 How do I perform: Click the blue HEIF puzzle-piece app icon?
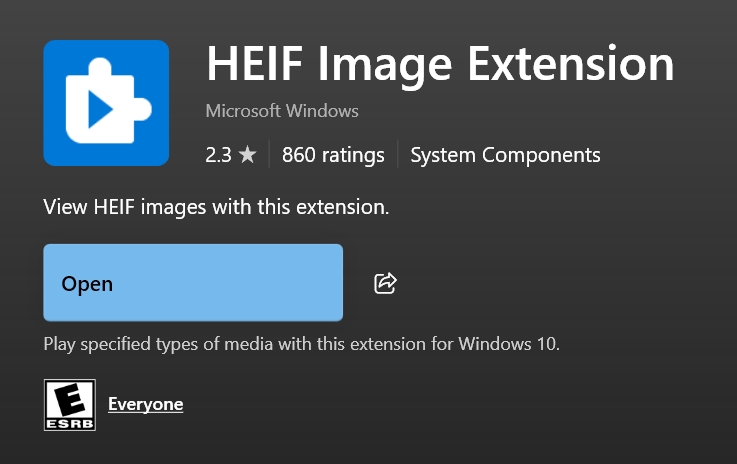[106, 103]
